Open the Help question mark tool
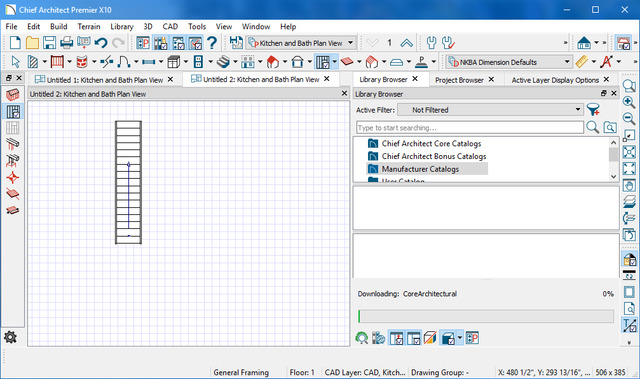This screenshot has width=640, height=379. (211, 42)
